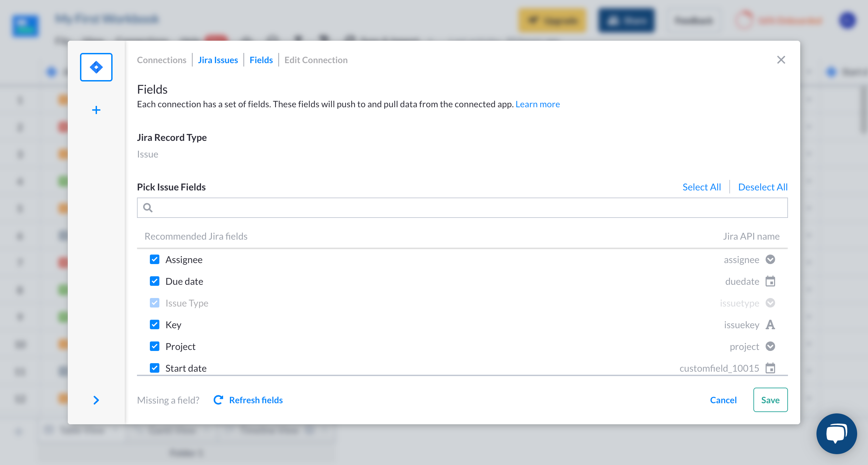Save the field selection
Viewport: 868px width, 465px height.
pyautogui.click(x=770, y=400)
